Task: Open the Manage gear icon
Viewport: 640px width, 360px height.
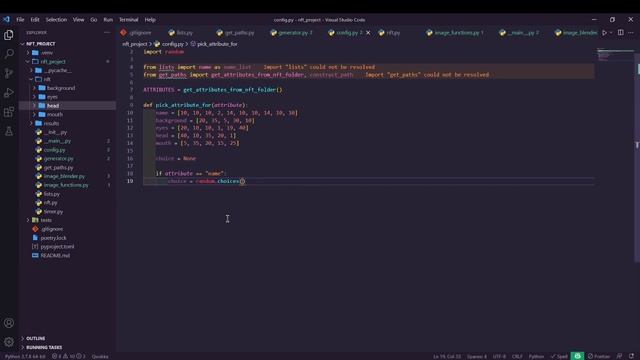Action: pos(9,342)
